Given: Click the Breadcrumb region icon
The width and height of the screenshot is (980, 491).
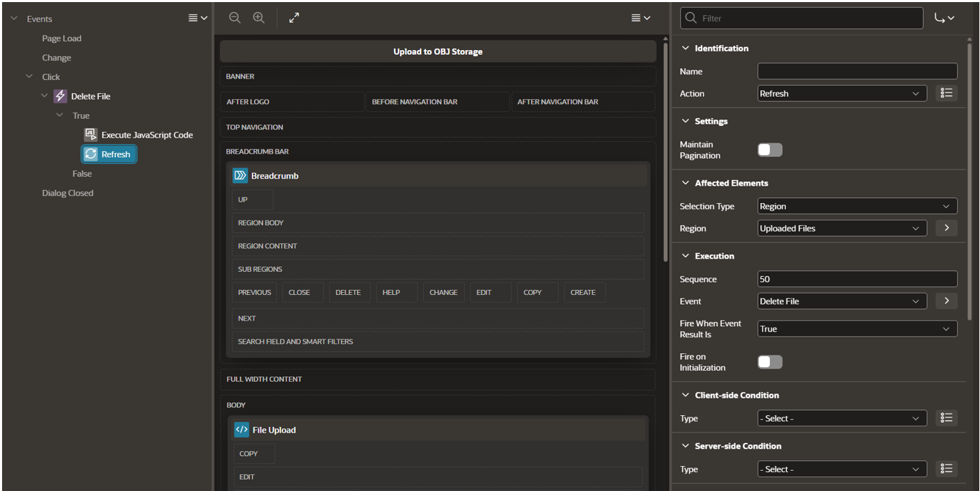Looking at the screenshot, I should pyautogui.click(x=240, y=176).
